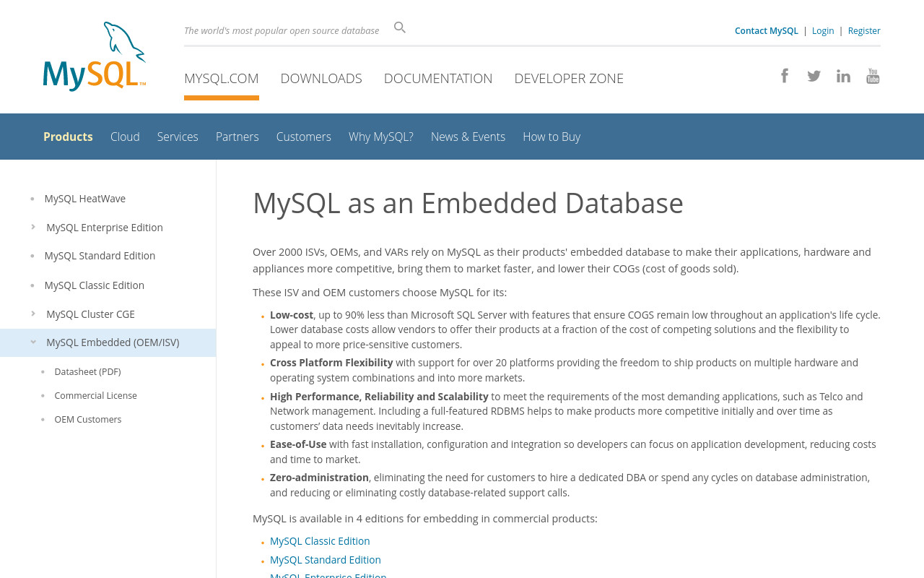Click the open source database search field
924x578 pixels.
click(282, 30)
